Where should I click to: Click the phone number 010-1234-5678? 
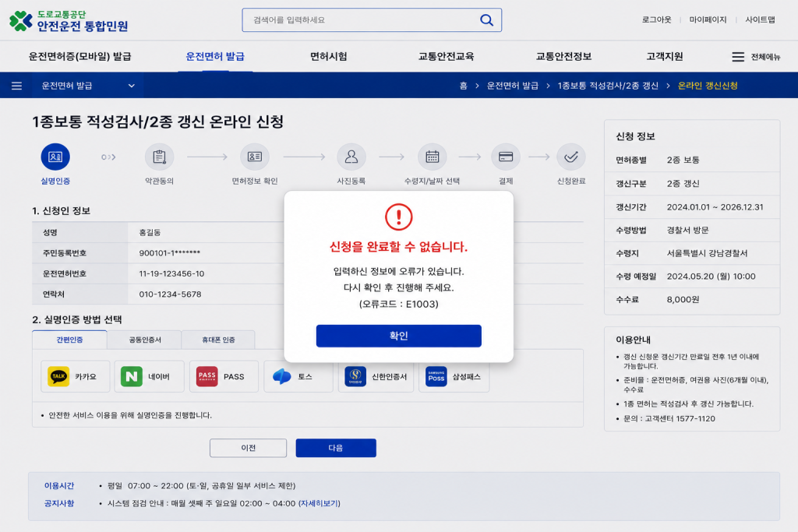click(170, 294)
